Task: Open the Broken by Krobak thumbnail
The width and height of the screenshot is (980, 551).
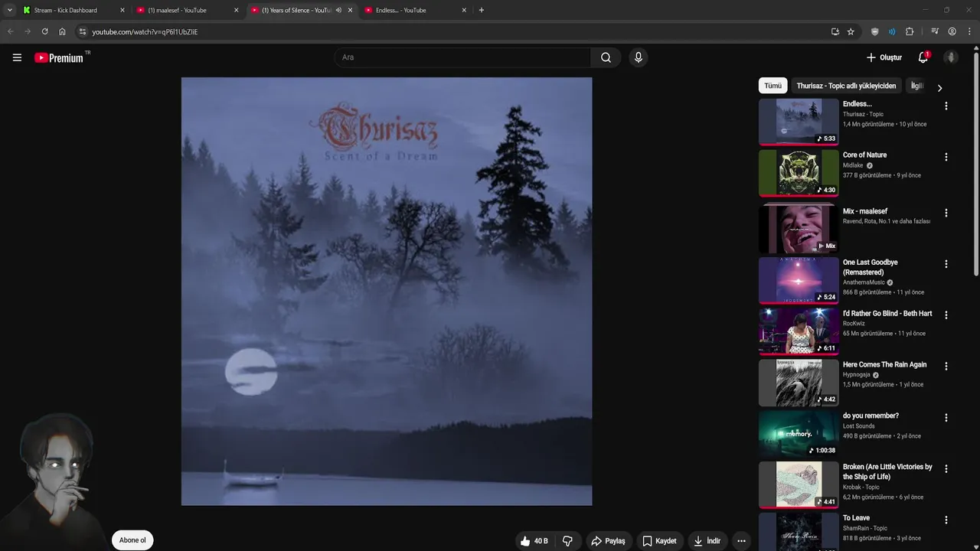Action: point(799,484)
